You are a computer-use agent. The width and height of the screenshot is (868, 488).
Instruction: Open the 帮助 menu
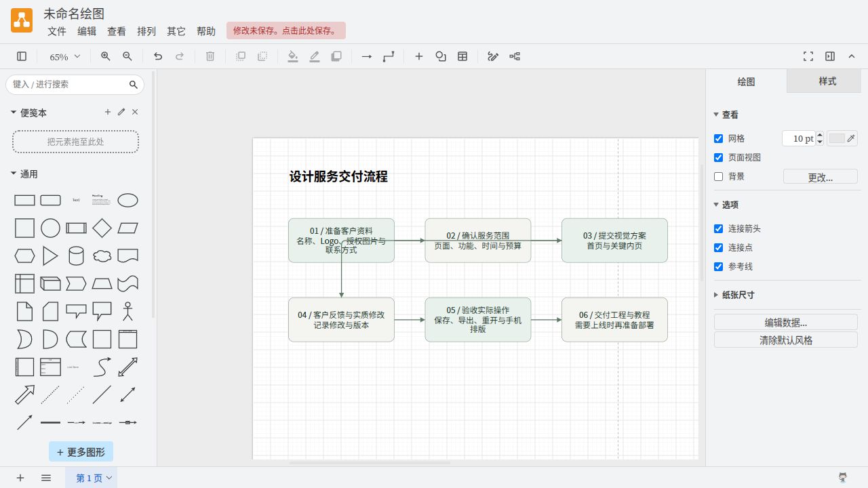(206, 31)
